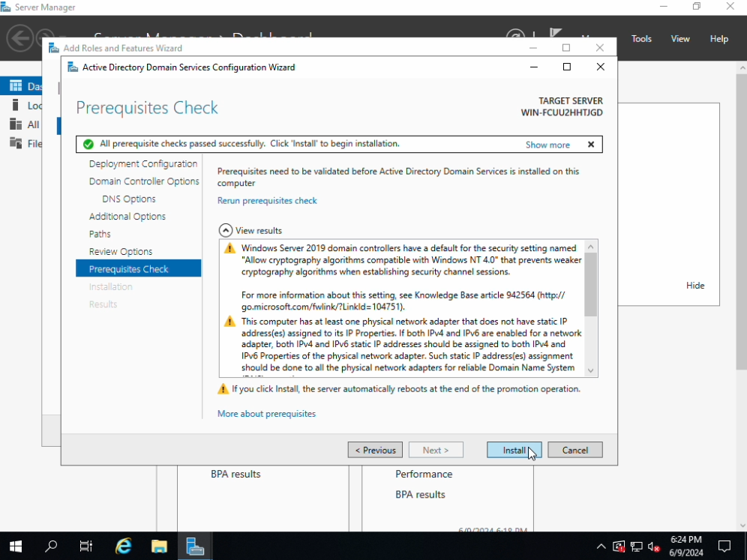Click the Cancel button in wizard

[575, 450]
